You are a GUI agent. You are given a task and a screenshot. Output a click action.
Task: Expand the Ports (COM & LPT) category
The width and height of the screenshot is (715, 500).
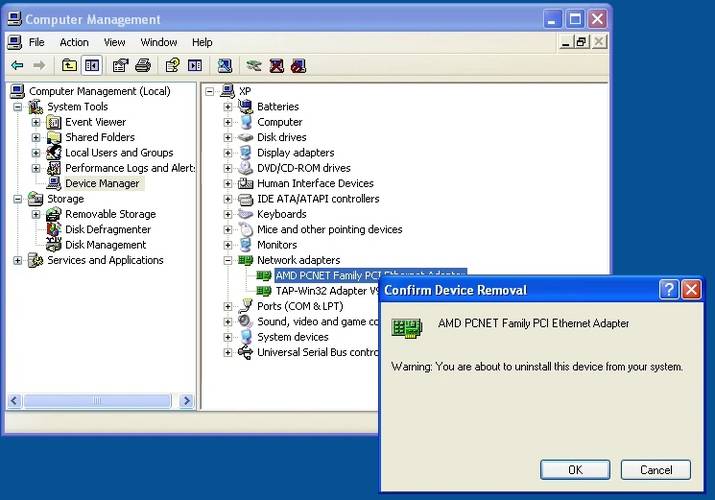(x=228, y=306)
